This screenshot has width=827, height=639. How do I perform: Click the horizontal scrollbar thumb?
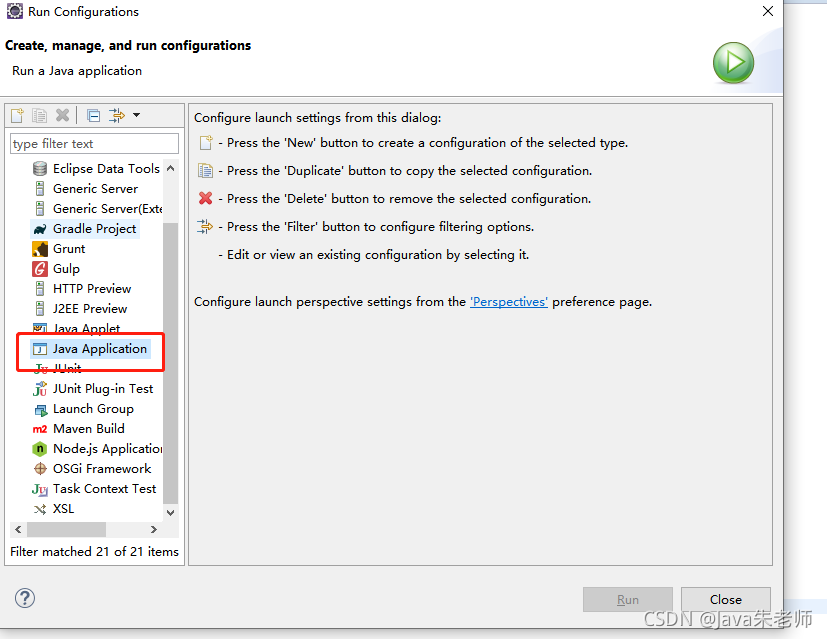point(66,529)
